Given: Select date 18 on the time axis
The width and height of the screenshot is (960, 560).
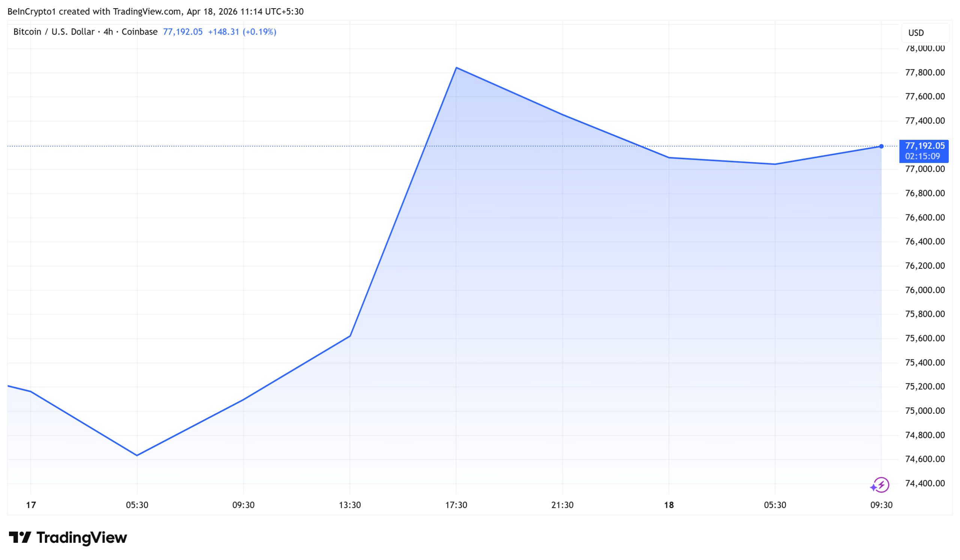Looking at the screenshot, I should (669, 505).
